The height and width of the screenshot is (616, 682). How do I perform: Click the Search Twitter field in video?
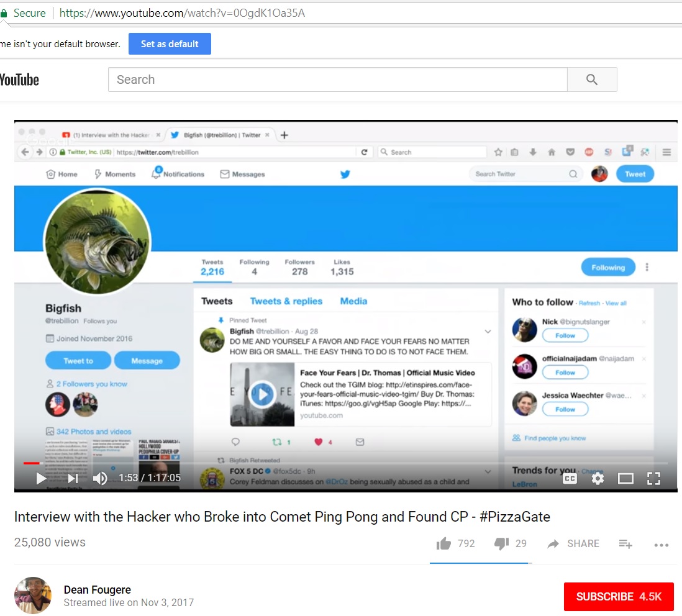[x=525, y=174]
